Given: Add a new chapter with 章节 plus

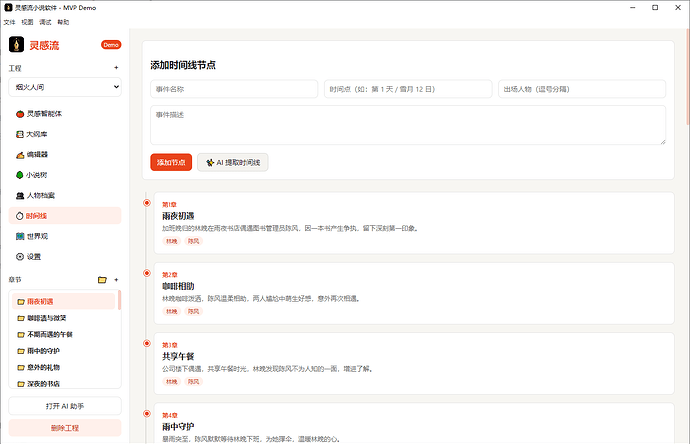Looking at the screenshot, I should tap(116, 280).
